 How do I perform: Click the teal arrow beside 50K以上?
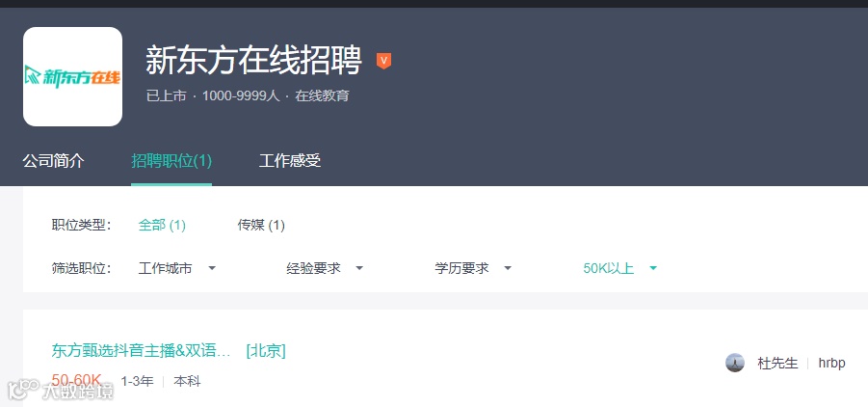coord(653,269)
